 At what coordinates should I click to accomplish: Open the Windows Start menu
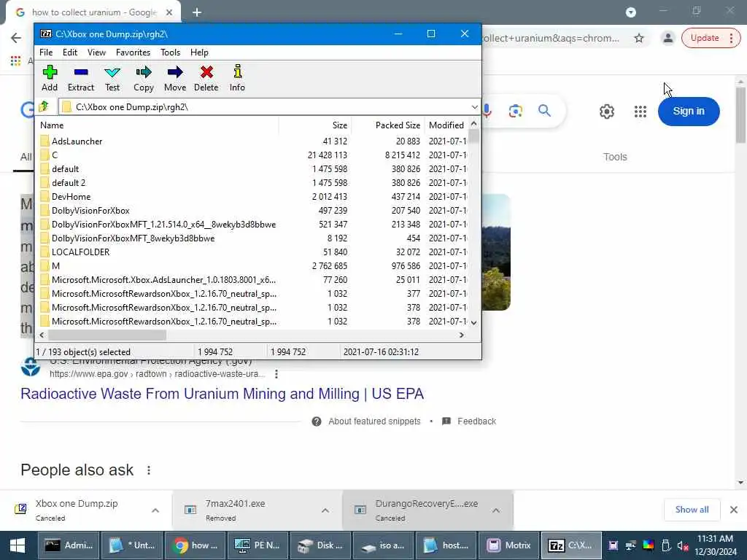pos(18,545)
